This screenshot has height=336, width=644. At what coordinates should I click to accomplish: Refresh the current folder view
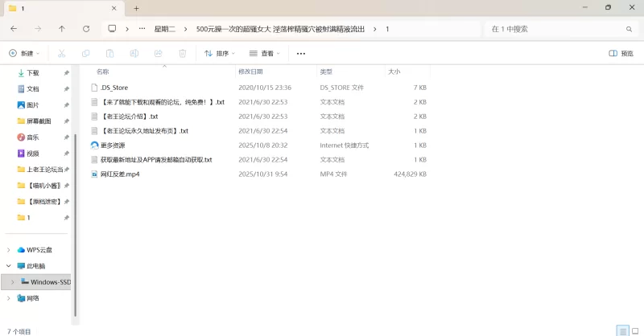point(86,28)
